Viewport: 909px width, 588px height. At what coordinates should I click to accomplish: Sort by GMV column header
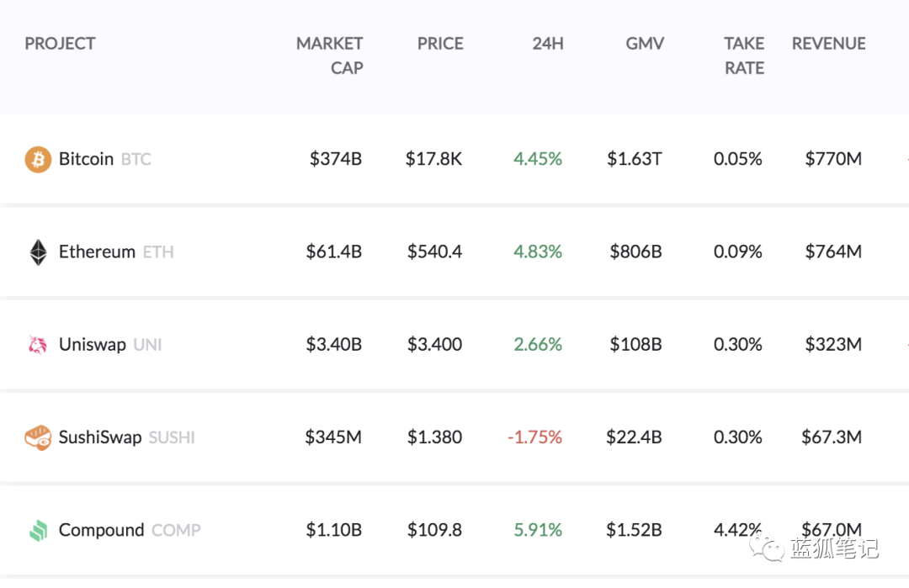[x=645, y=44]
